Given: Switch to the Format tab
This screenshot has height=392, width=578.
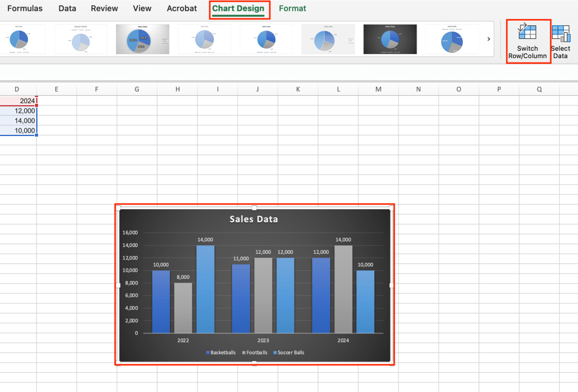Looking at the screenshot, I should [292, 8].
